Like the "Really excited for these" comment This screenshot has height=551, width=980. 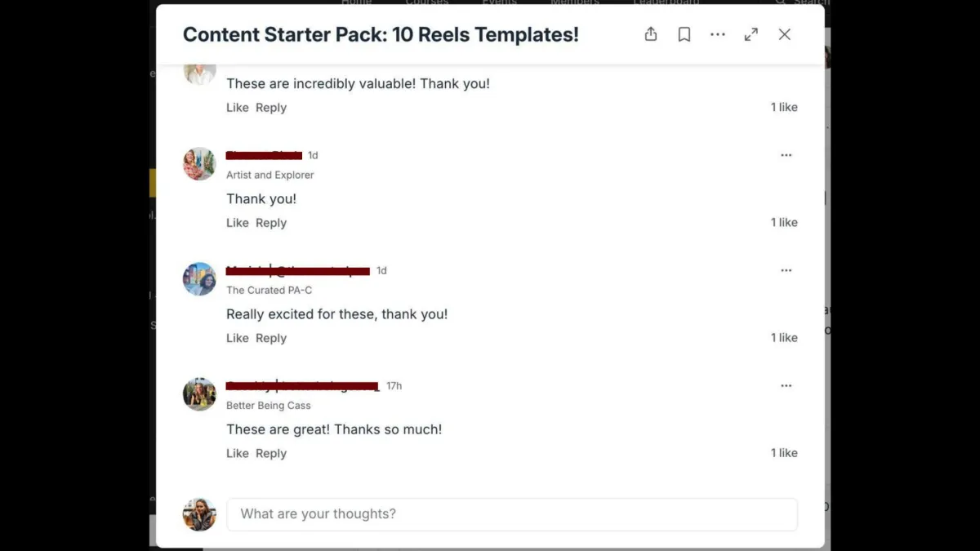click(x=237, y=338)
